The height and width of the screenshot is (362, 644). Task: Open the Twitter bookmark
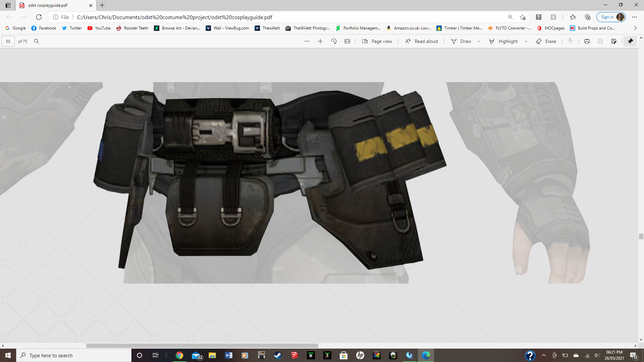[x=72, y=28]
